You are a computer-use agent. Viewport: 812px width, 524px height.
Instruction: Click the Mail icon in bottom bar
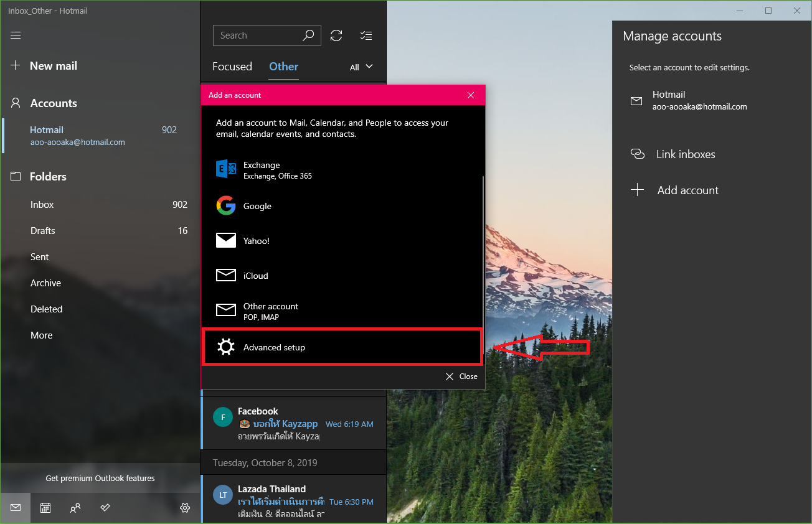coord(16,508)
